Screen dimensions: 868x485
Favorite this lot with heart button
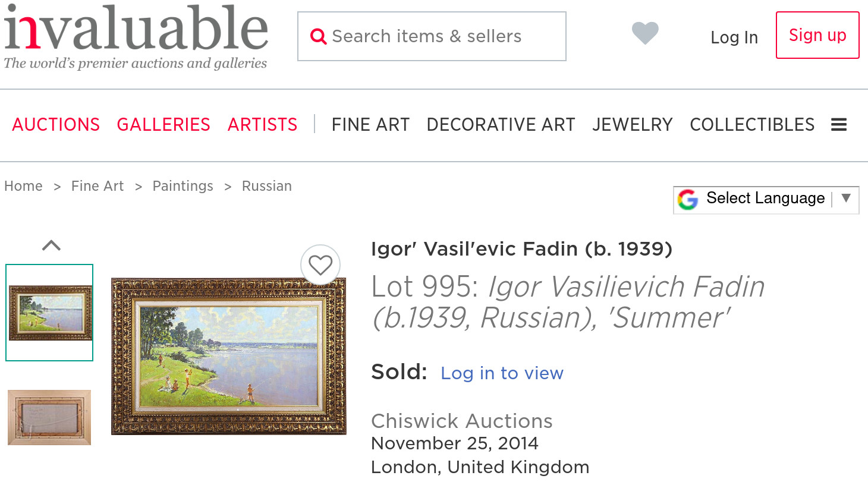click(x=320, y=265)
